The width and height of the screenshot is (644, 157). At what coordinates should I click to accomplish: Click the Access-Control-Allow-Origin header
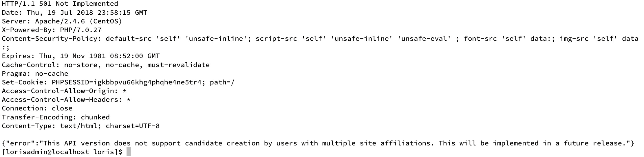64,91
